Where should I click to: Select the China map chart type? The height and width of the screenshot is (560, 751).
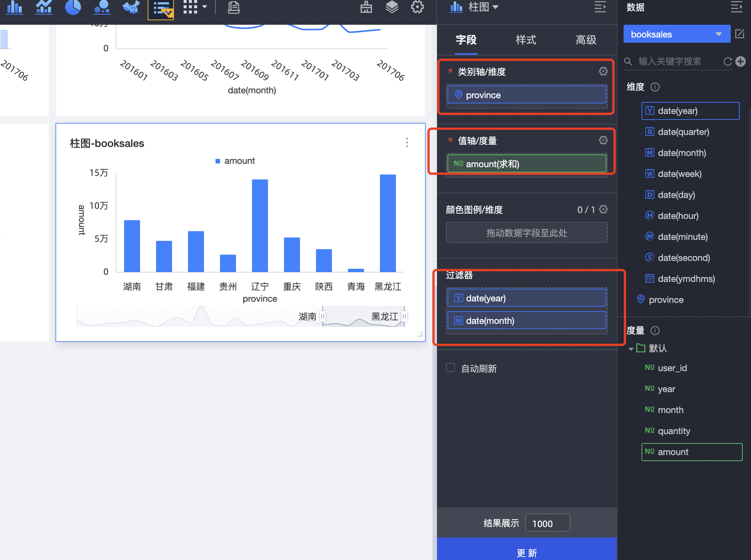130,7
